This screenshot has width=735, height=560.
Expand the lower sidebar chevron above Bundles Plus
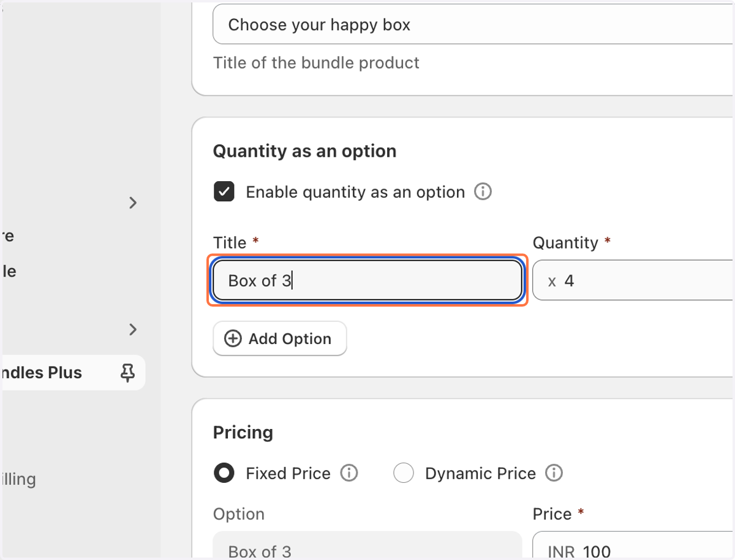(133, 329)
